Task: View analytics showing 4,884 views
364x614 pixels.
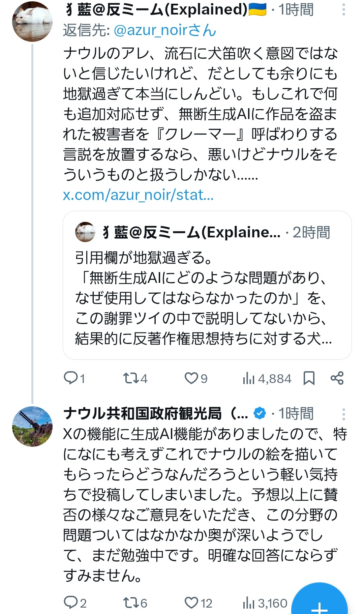Action: [266, 379]
